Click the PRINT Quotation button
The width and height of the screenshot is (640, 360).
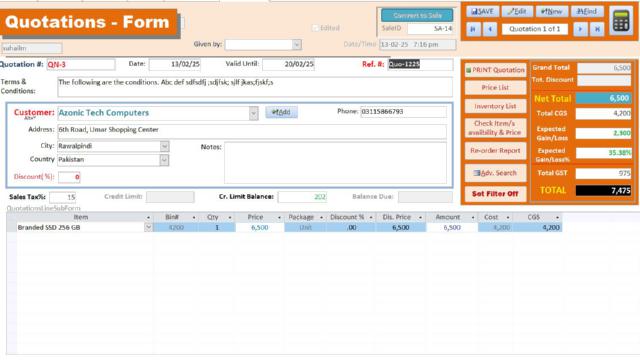click(495, 70)
